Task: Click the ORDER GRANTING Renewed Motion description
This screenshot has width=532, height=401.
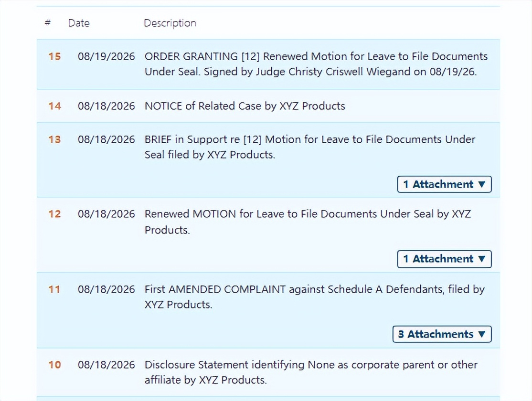Action: [x=316, y=64]
